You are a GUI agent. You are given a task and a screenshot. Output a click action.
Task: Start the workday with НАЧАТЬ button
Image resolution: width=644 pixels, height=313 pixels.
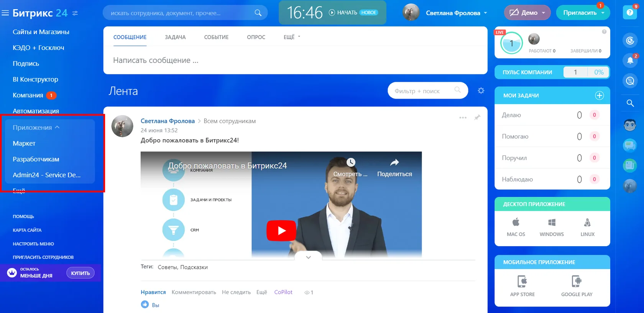coord(343,13)
